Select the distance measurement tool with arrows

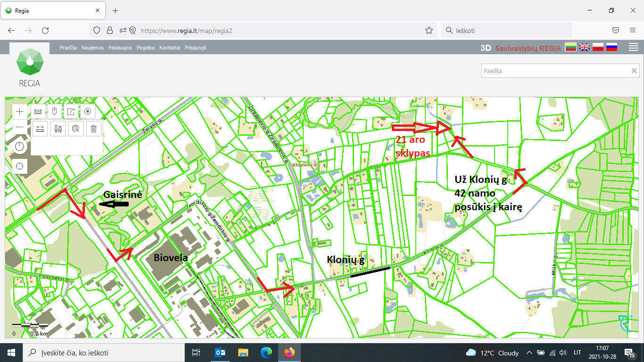point(40,129)
